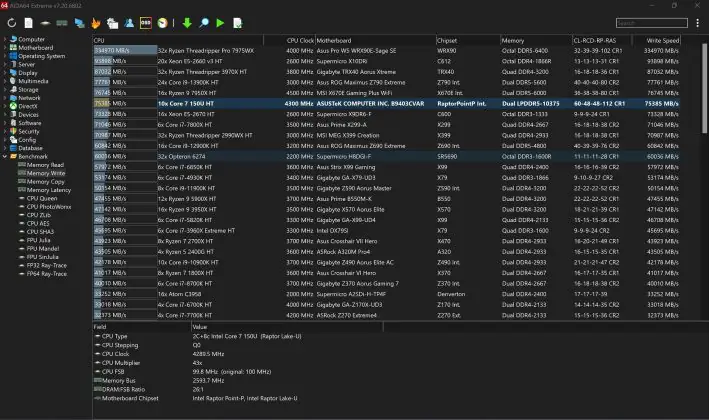Expand the Config tree node arrow

point(5,140)
